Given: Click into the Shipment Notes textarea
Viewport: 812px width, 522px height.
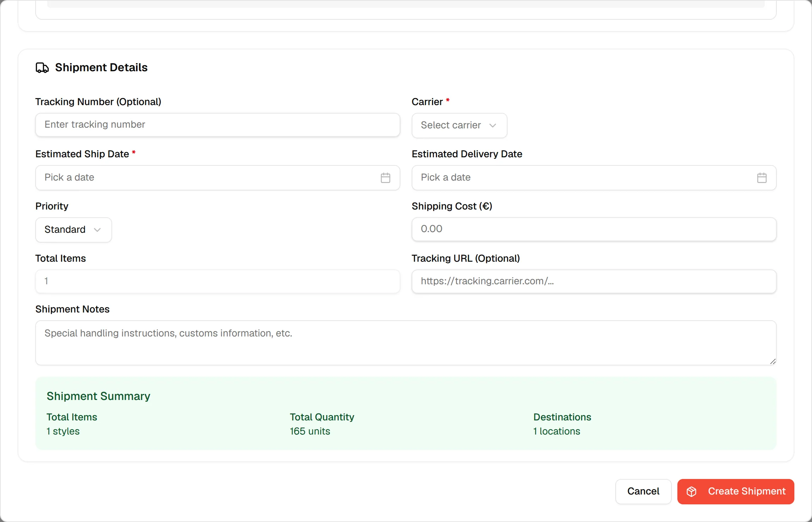Looking at the screenshot, I should tap(406, 343).
